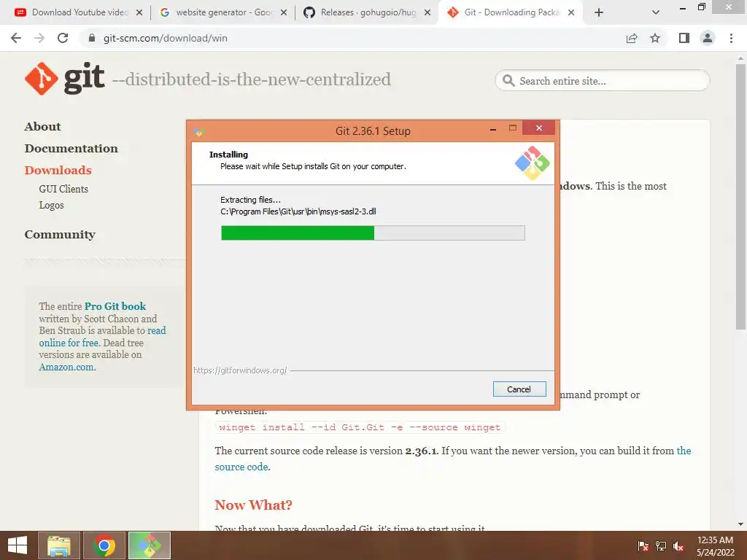Viewport: 747px width, 560px height.
Task: Click the magnifier icon in the site search
Action: click(x=508, y=80)
